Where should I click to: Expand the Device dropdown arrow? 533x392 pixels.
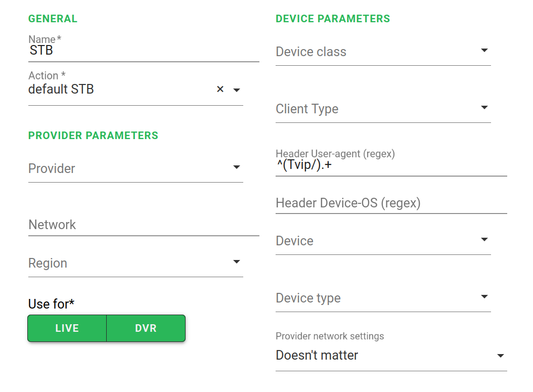pyautogui.click(x=484, y=240)
